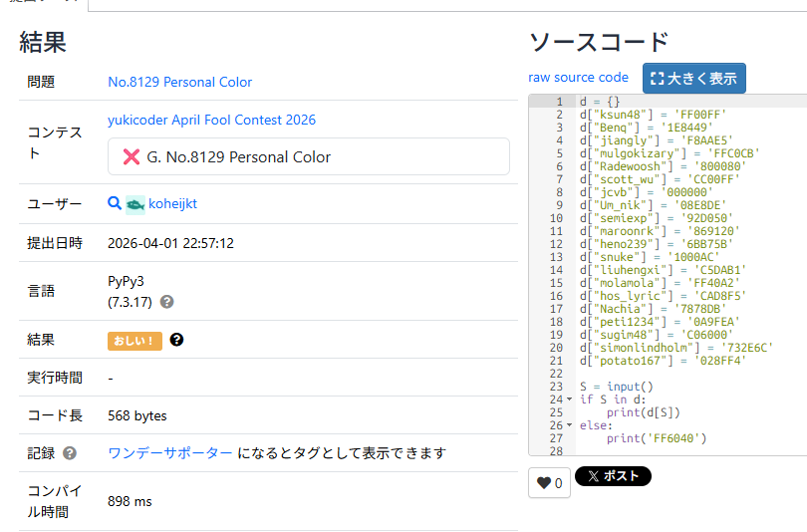Click code line d["molamola"] = 'FF40A2'

point(660,283)
